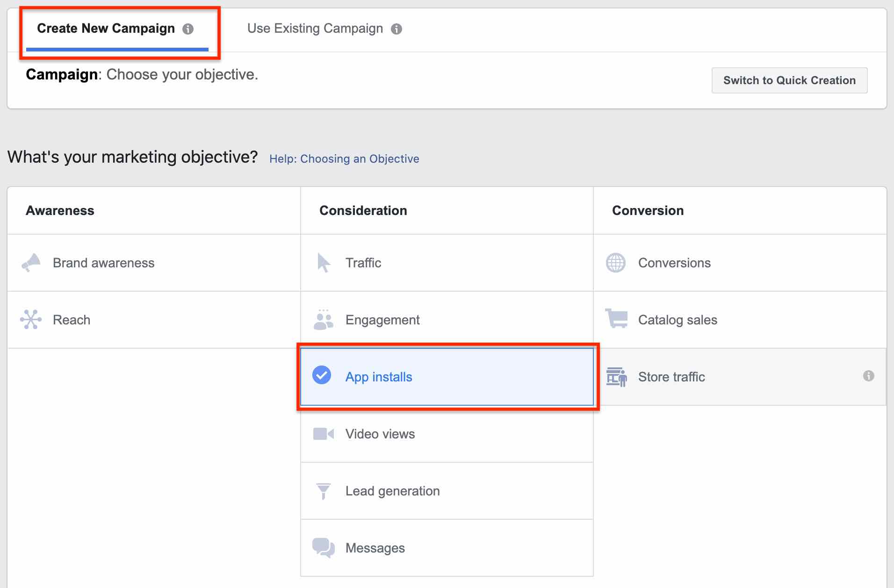Switch to the Use Existing Campaign tab
894x588 pixels.
point(315,29)
